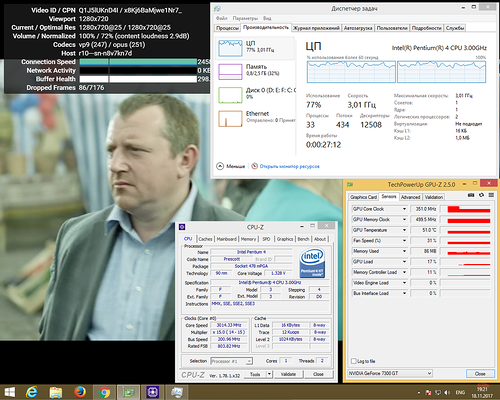Image resolution: width=500 pixels, height=400 pixels.
Task: Click Tools button in CPU-Z
Action: click(x=255, y=374)
